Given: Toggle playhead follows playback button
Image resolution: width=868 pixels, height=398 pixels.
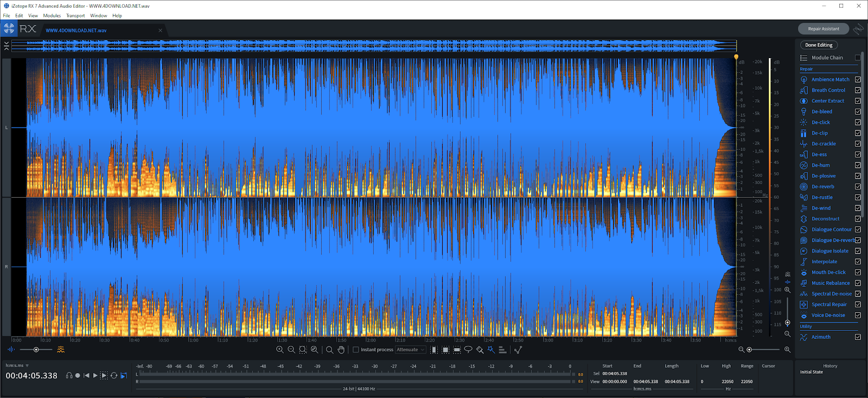Looking at the screenshot, I should click(124, 375).
